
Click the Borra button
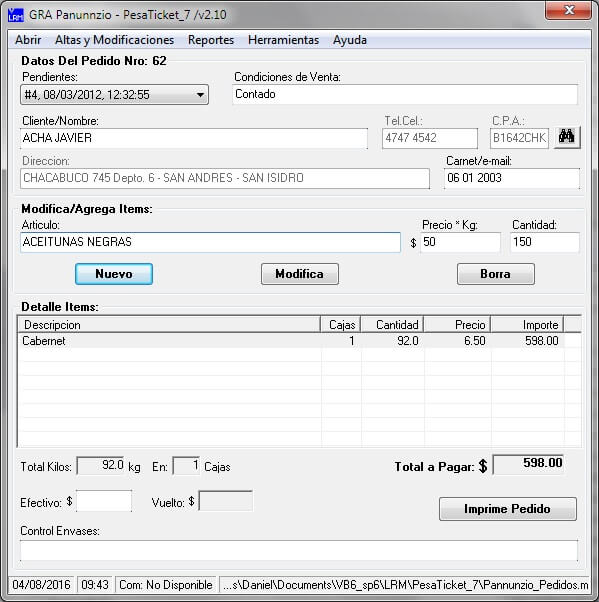(x=495, y=274)
